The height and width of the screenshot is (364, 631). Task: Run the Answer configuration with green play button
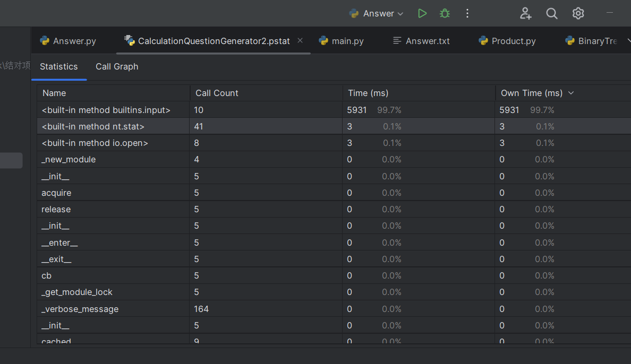[422, 14]
